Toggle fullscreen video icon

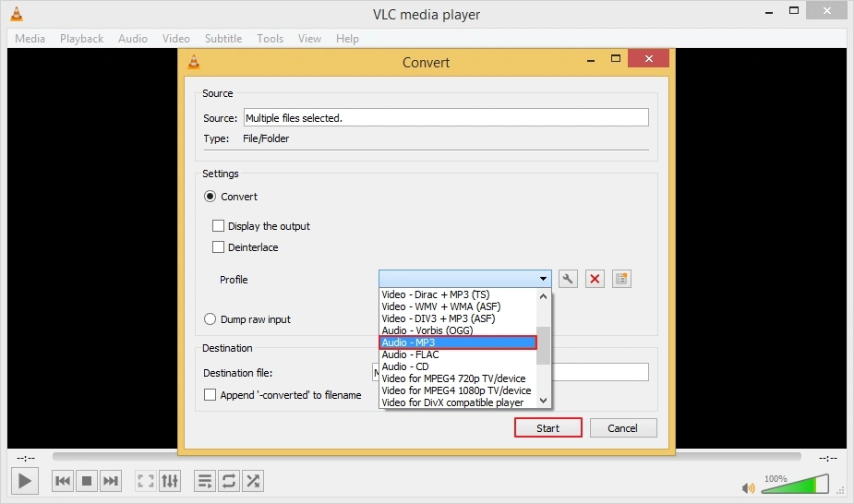click(146, 481)
